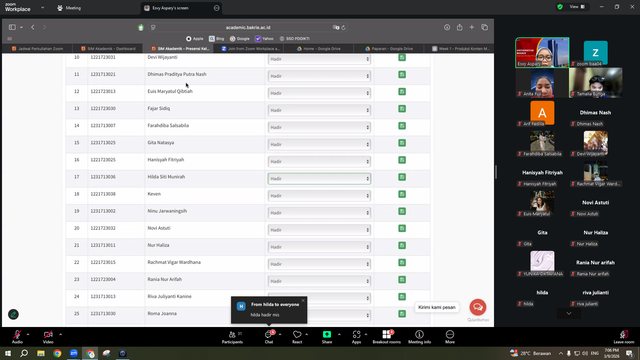Image resolution: width=640 pixels, height=360 pixels.
Task: Open Breakout rooms
Action: 387,337
